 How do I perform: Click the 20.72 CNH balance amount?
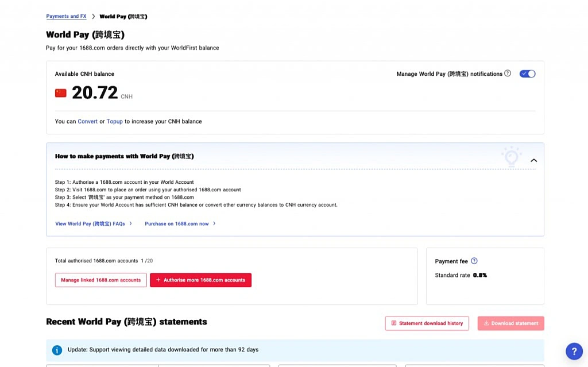[x=95, y=92]
